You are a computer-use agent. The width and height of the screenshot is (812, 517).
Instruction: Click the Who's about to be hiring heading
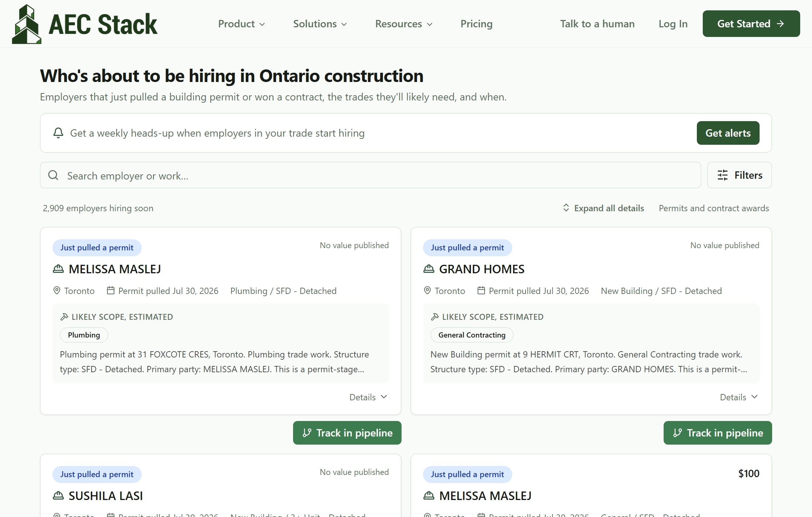click(x=232, y=76)
